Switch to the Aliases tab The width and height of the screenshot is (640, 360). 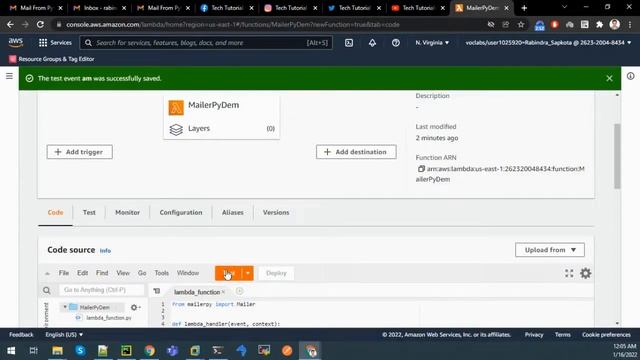point(233,212)
